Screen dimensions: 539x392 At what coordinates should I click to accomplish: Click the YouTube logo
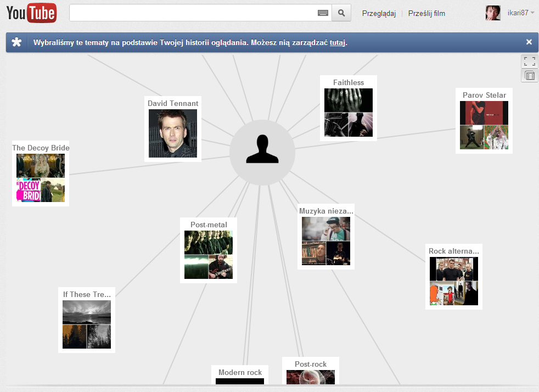coord(31,13)
